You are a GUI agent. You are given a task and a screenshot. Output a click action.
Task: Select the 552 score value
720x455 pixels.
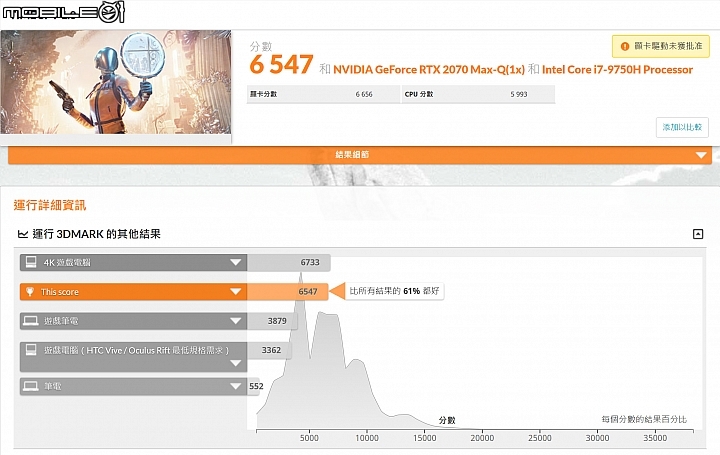coord(256,386)
